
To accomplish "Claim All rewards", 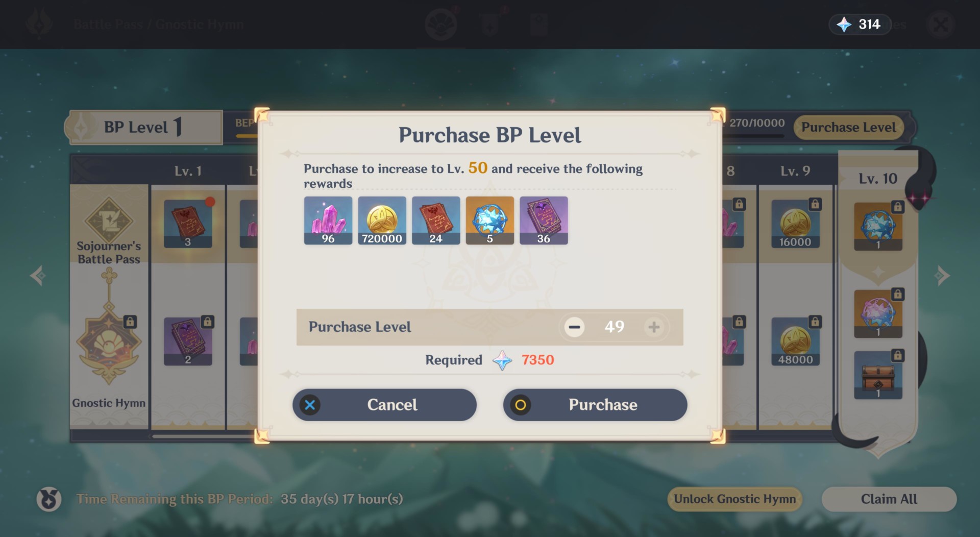I will [889, 499].
